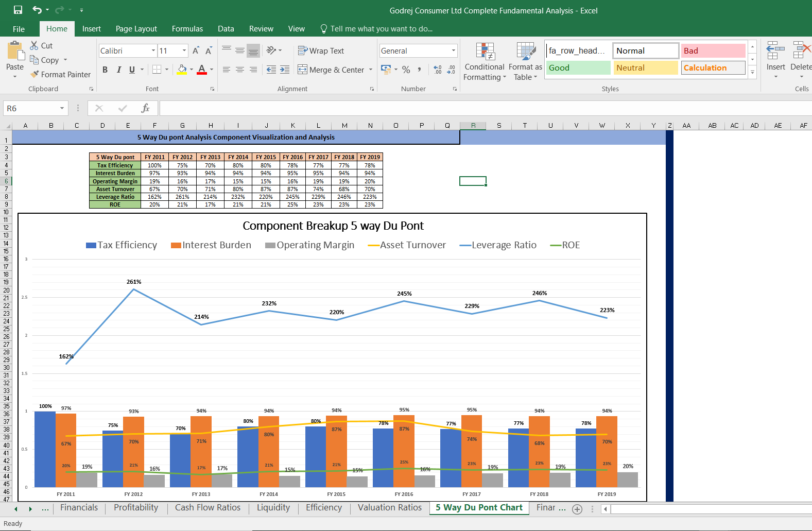Apply the Good cell style
This screenshot has height=531, width=812.
(x=578, y=67)
